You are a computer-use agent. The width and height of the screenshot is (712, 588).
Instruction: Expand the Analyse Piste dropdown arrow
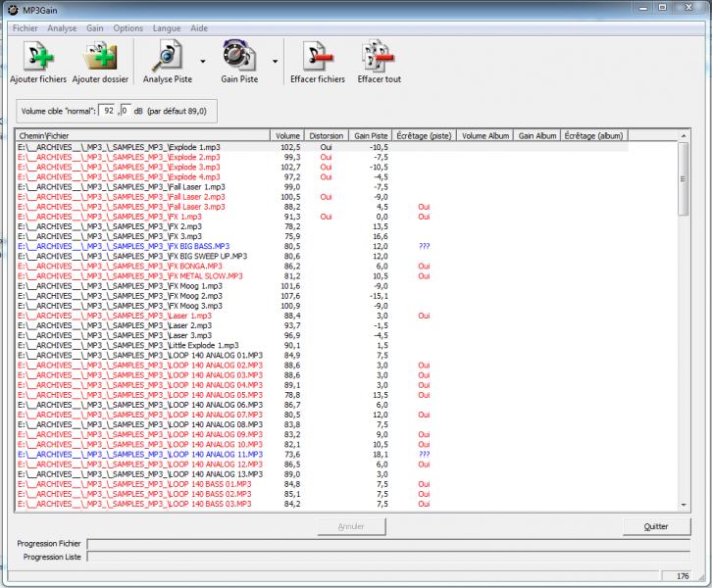pos(202,61)
